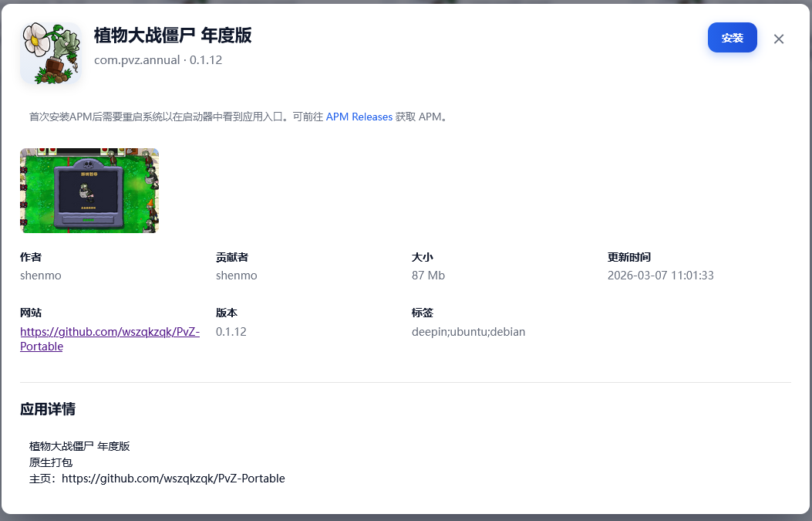Close the app details dialog
812x521 pixels.
tap(779, 39)
